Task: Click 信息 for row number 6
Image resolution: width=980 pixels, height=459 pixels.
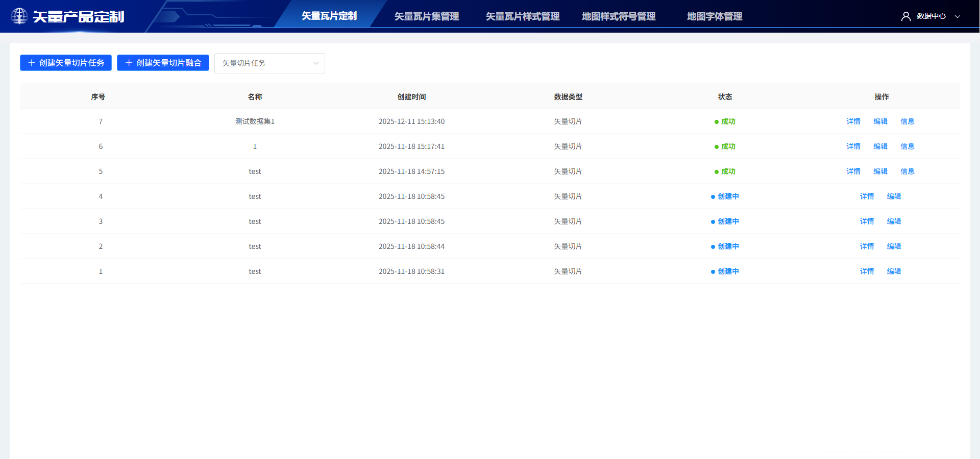Action: [x=907, y=146]
